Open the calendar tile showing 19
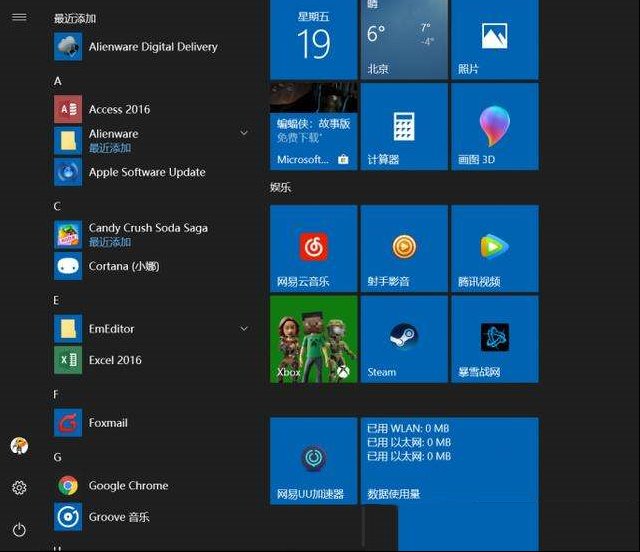Image resolution: width=640 pixels, height=552 pixels. [x=313, y=40]
